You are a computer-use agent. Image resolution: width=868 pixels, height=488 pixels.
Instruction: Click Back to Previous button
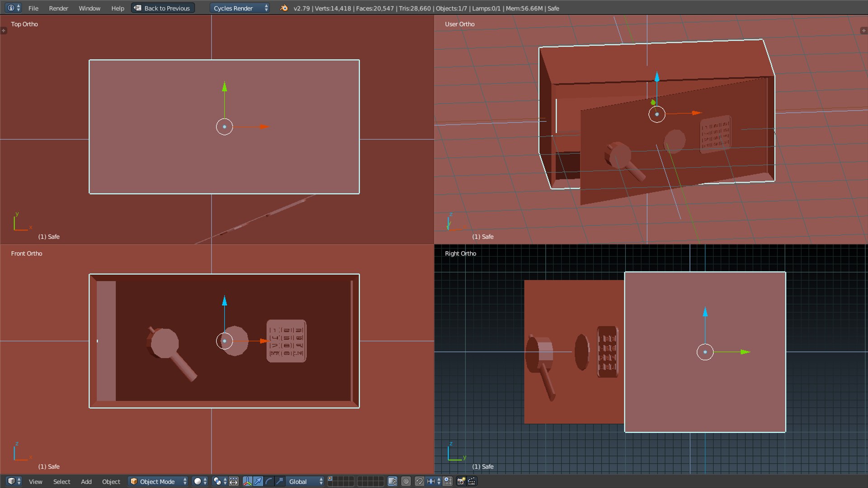pyautogui.click(x=163, y=8)
